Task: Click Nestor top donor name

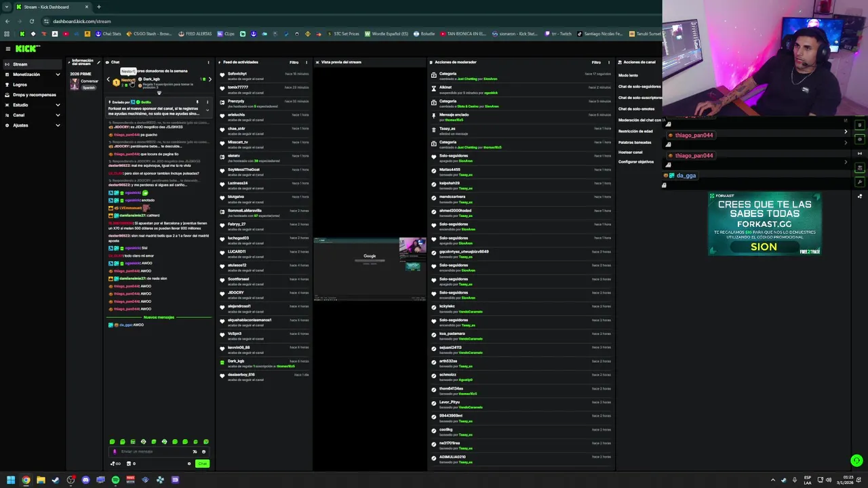Action: click(127, 81)
